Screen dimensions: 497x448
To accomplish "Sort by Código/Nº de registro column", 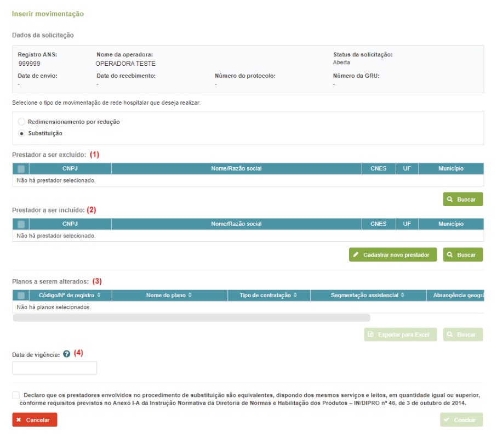I will (x=70, y=296).
